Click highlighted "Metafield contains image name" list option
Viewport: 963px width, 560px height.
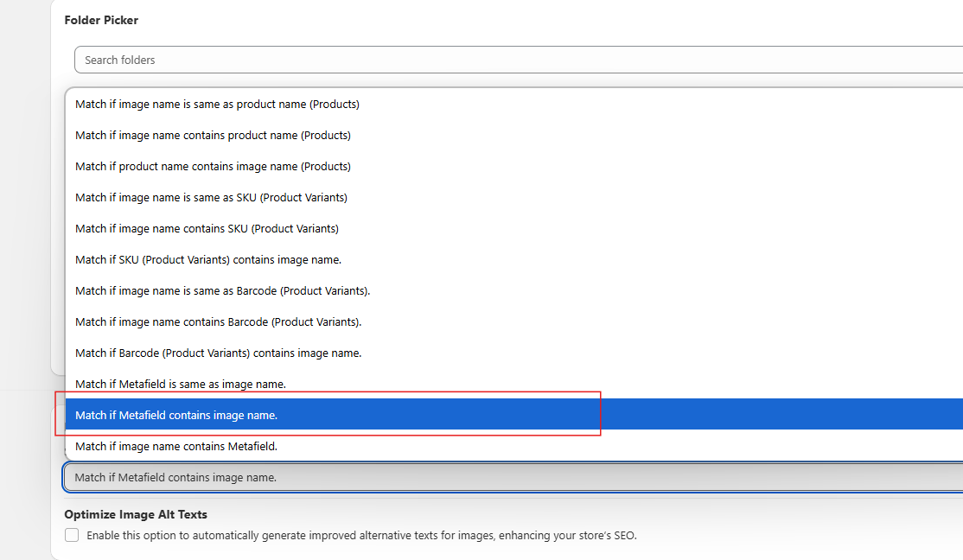click(x=176, y=416)
